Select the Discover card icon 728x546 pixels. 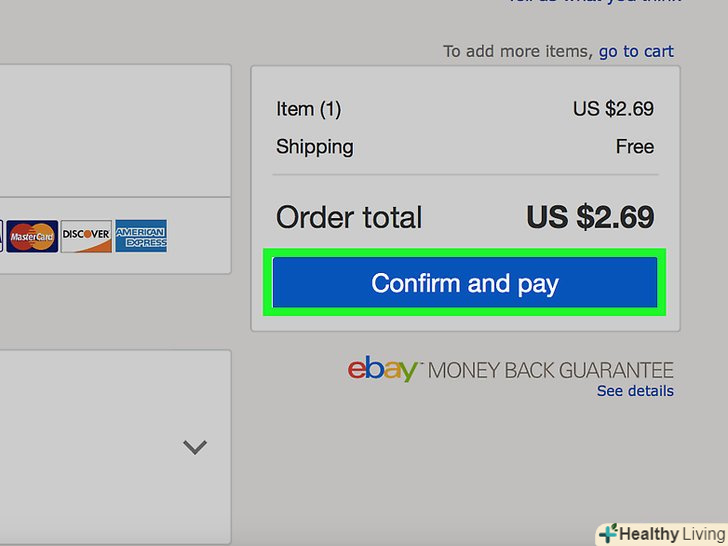[x=85, y=235]
